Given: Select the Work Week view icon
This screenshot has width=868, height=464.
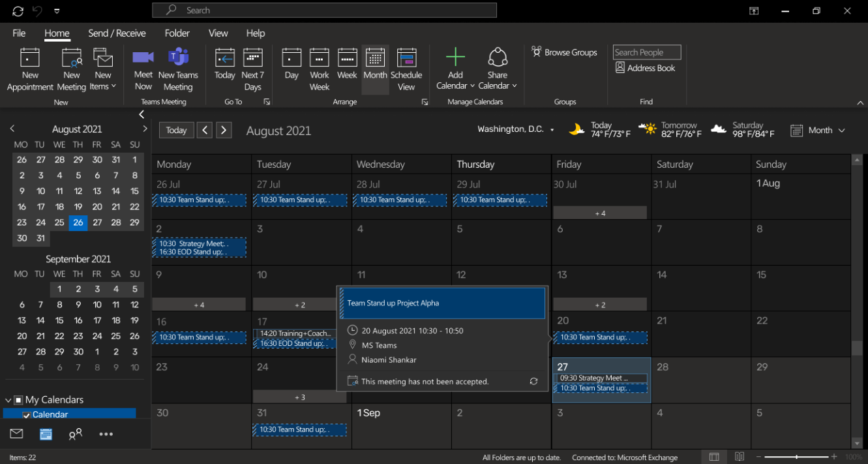Looking at the screenshot, I should tap(319, 58).
